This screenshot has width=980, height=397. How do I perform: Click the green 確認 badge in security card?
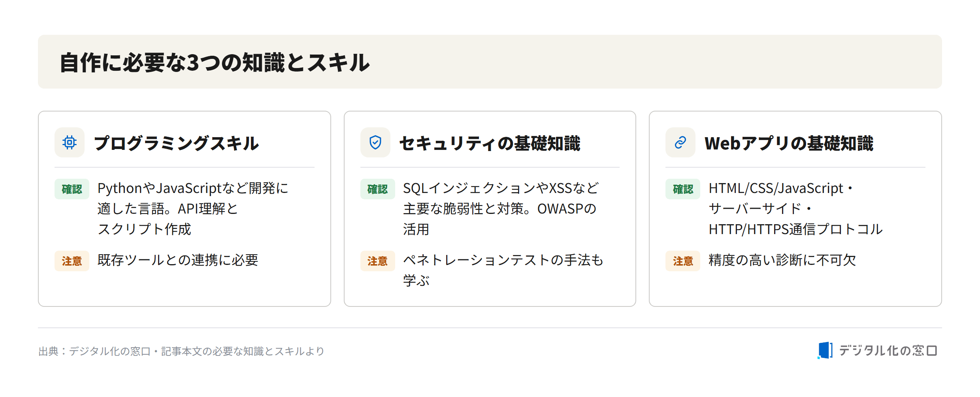point(377,189)
